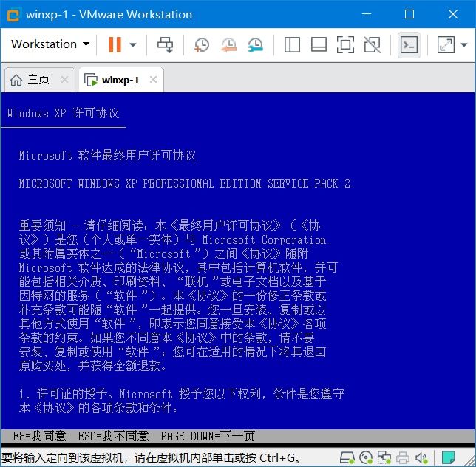The image size is (476, 467).
Task: Click the F8=我同意 agree option
Action: tap(39, 436)
